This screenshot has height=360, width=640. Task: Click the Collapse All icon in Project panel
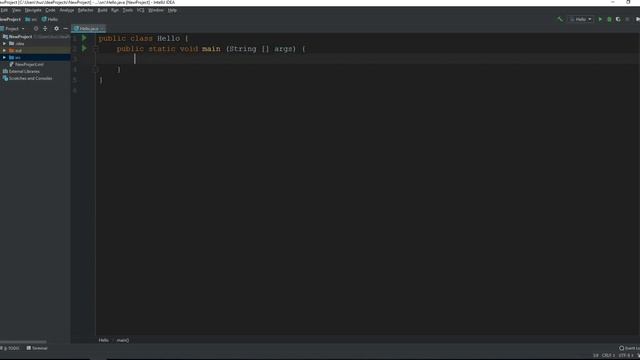[45, 29]
